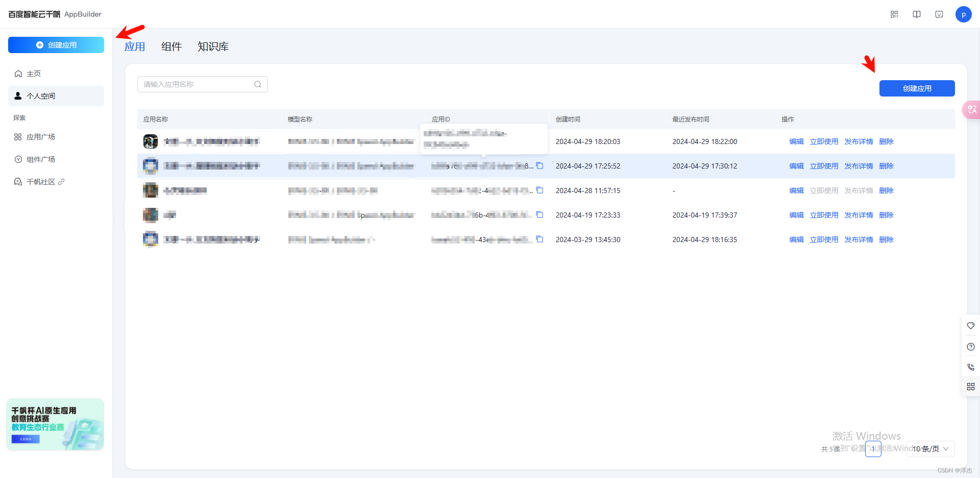Click pagination page 1 button
Screen dimensions: 980x478
873,449
